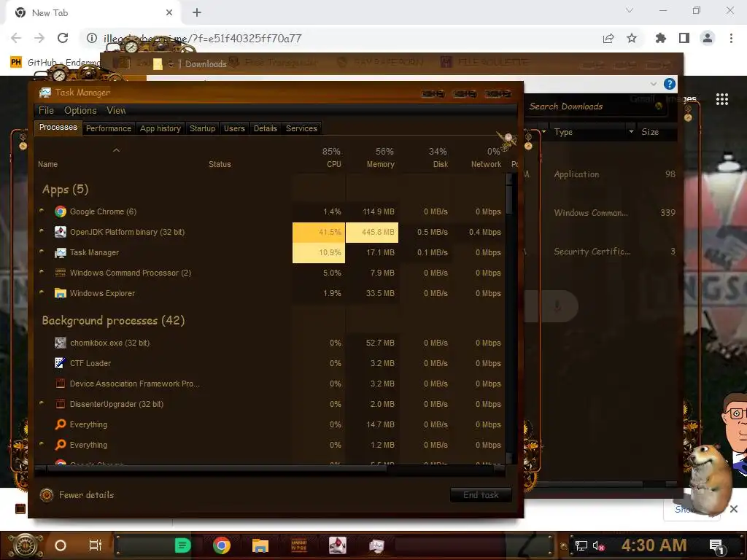Click the Fewer details gear icon
Screen dimensions: 747x560
pos(47,495)
